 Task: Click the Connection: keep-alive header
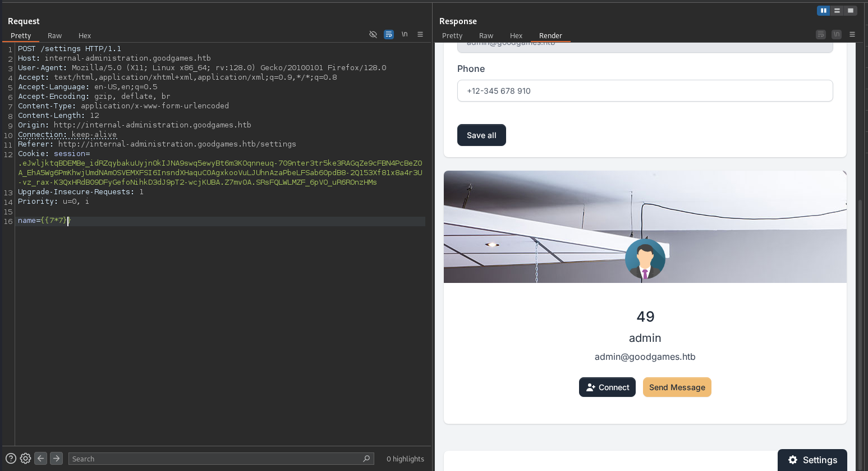(67, 135)
